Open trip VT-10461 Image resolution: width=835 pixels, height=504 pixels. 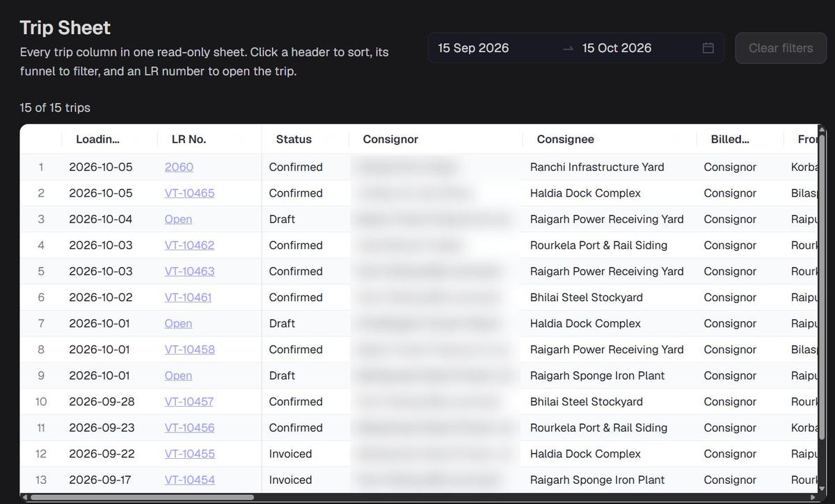pos(188,298)
